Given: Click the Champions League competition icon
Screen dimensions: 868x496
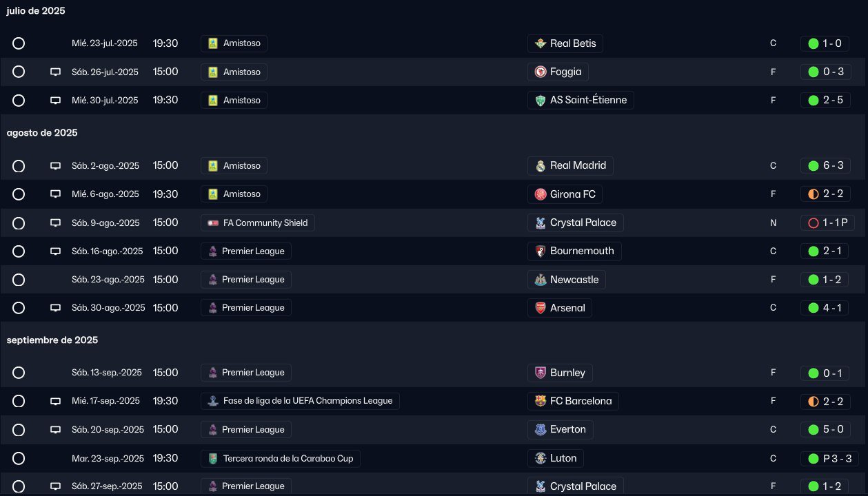Looking at the screenshot, I should 214,401.
